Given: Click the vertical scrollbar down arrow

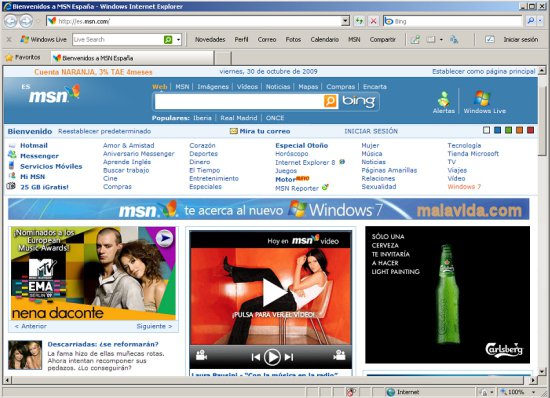Looking at the screenshot, I should tap(542, 372).
